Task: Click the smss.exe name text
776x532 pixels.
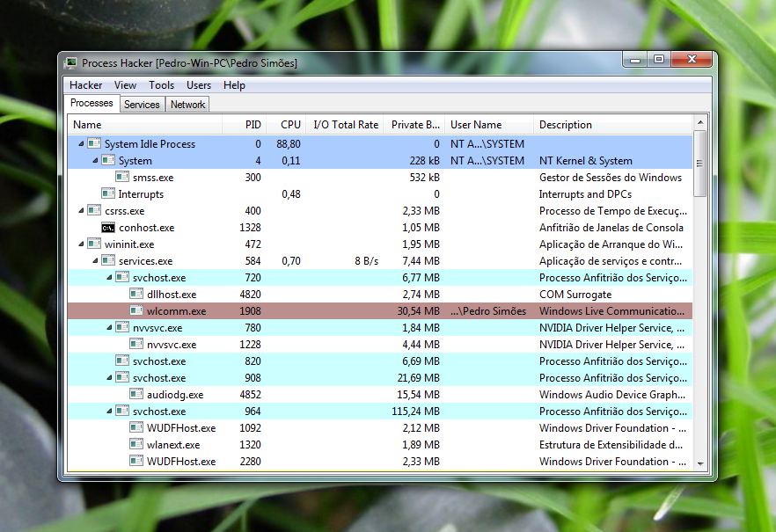Action: (x=153, y=178)
